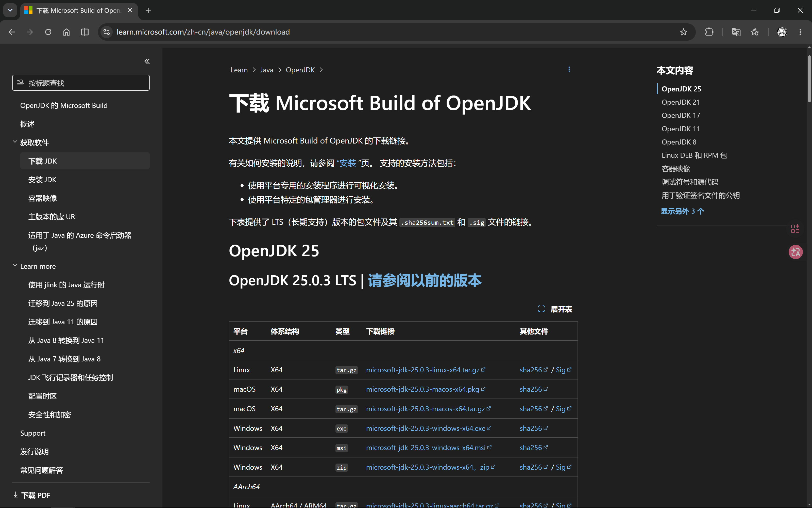Toggle the browser side panel icon
The image size is (812, 508).
[x=85, y=32]
